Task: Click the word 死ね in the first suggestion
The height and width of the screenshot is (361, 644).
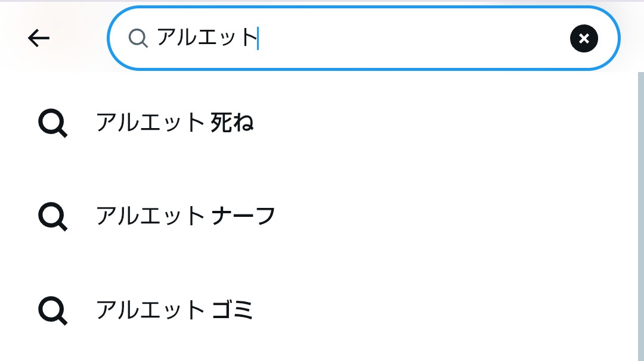Action: [232, 123]
